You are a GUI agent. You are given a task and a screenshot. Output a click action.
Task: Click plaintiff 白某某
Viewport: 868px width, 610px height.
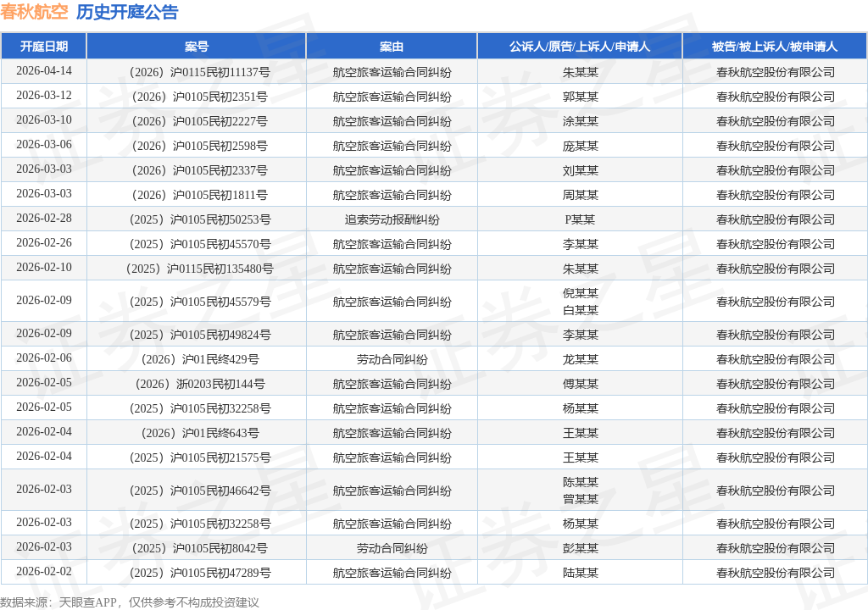coord(580,310)
